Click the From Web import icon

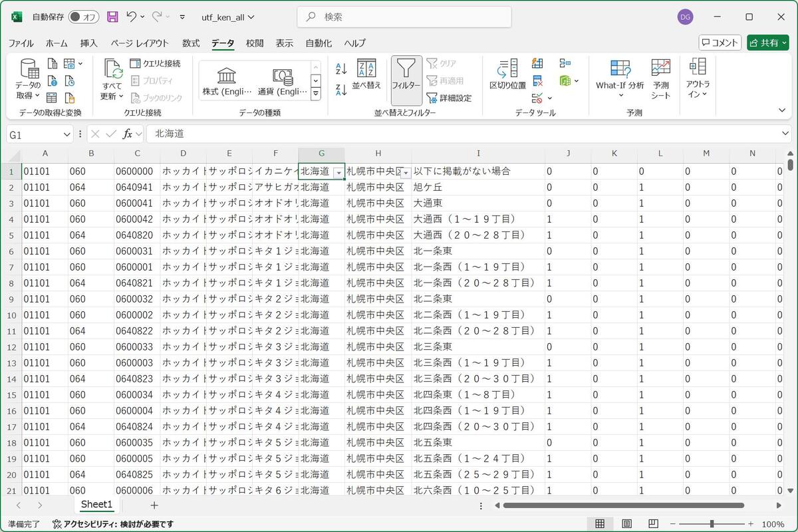point(53,80)
